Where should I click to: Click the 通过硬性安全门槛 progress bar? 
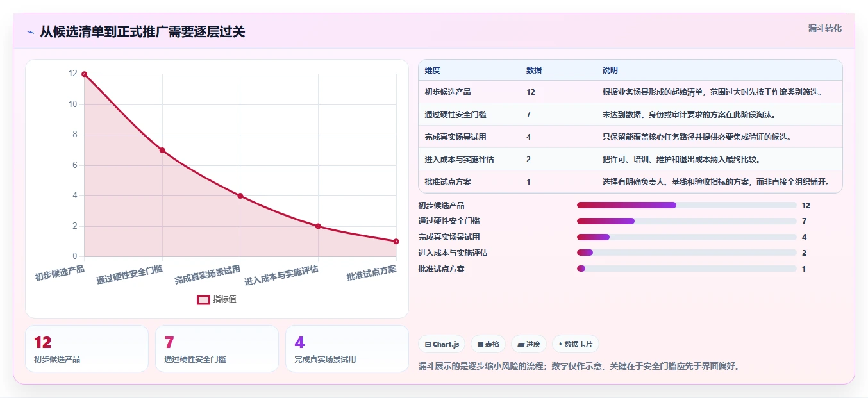(687, 221)
